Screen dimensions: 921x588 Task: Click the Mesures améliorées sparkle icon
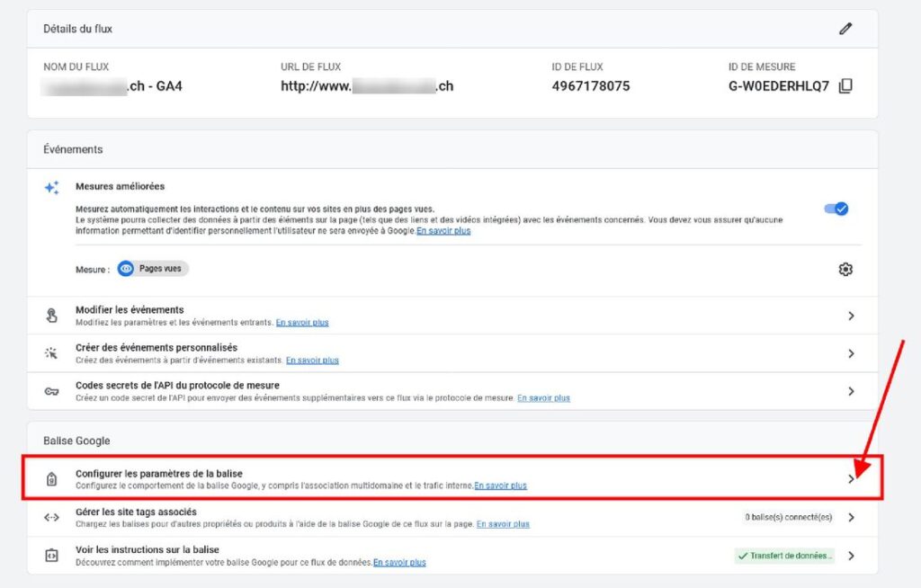[51, 188]
